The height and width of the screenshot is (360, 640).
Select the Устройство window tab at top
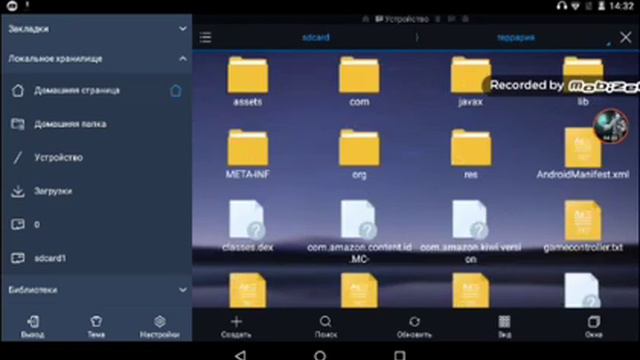pos(402,19)
